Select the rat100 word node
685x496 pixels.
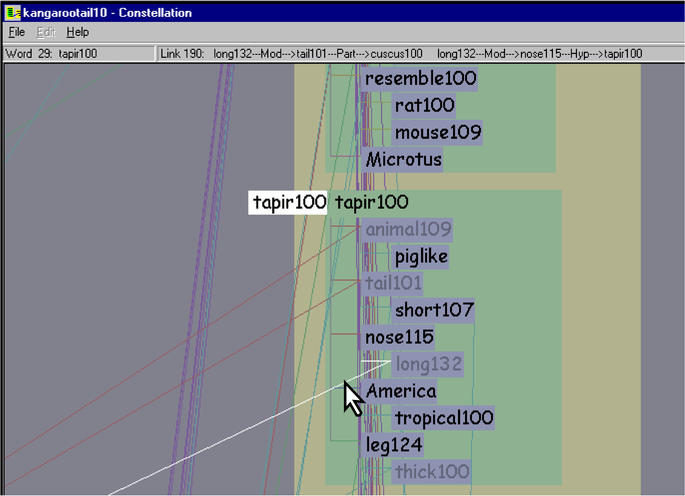(x=424, y=105)
